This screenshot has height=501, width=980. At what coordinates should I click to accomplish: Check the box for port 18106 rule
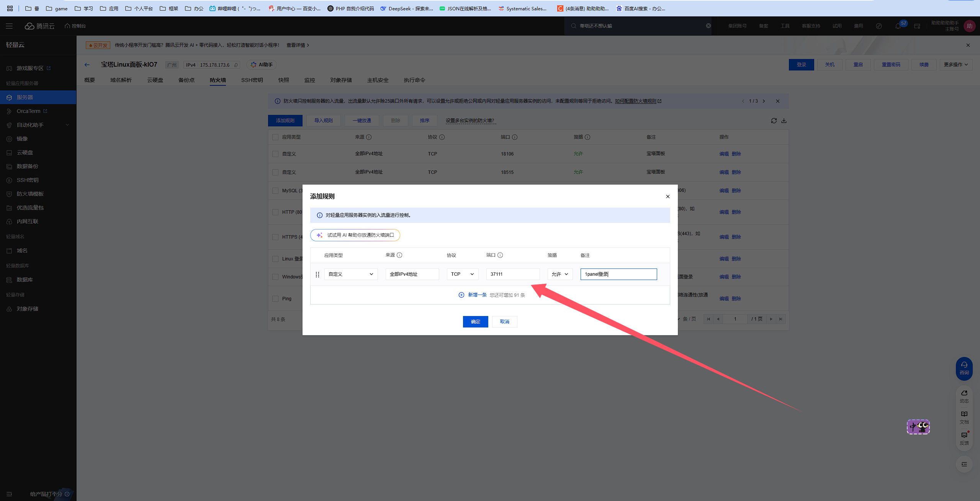(x=275, y=154)
